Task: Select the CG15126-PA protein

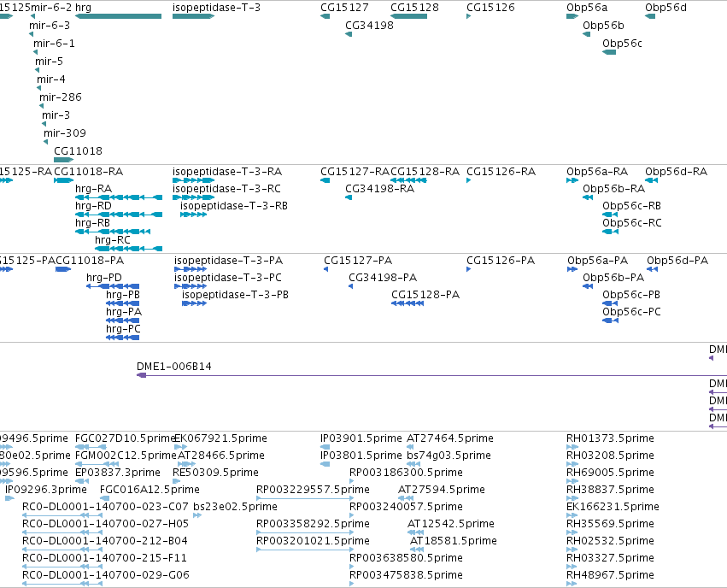Action: (x=469, y=269)
